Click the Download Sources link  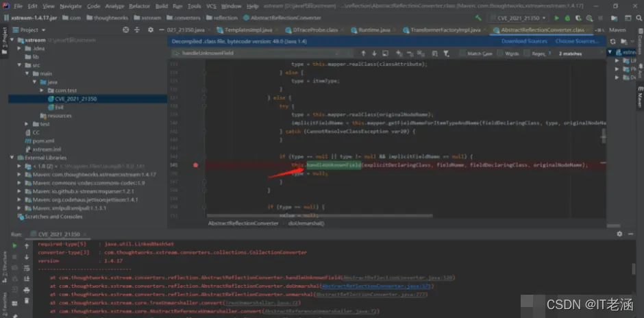pyautogui.click(x=524, y=41)
